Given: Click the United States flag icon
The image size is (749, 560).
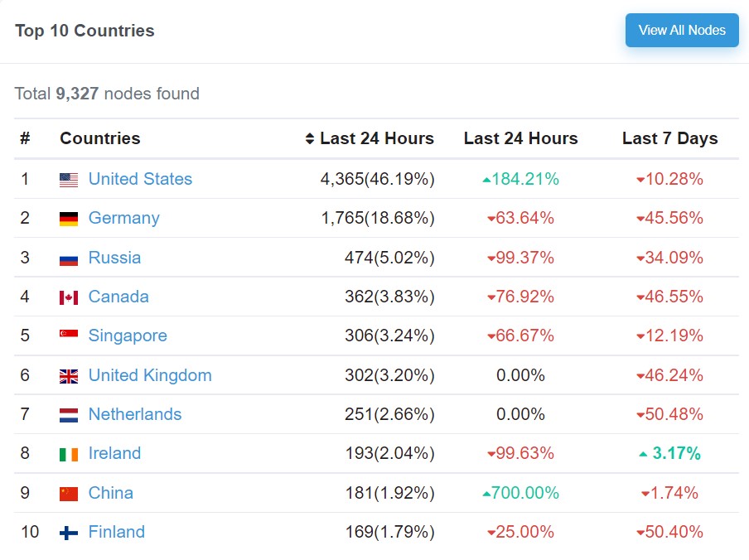Looking at the screenshot, I should click(x=70, y=179).
